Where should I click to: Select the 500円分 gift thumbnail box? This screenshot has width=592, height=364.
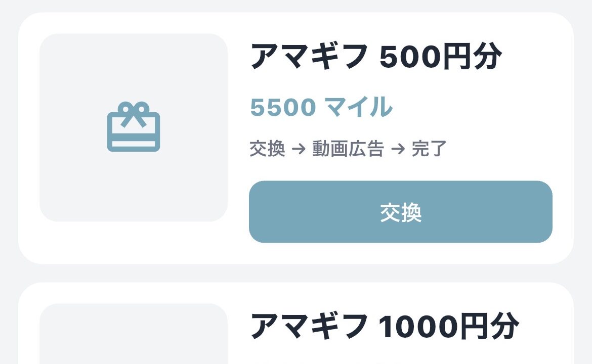tap(134, 127)
